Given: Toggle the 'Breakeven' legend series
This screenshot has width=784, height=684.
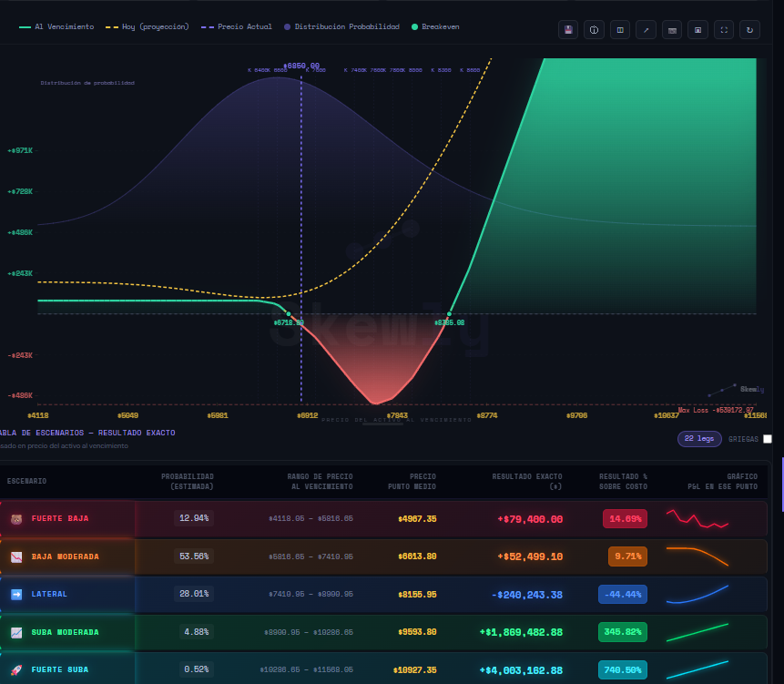Looking at the screenshot, I should [x=435, y=26].
